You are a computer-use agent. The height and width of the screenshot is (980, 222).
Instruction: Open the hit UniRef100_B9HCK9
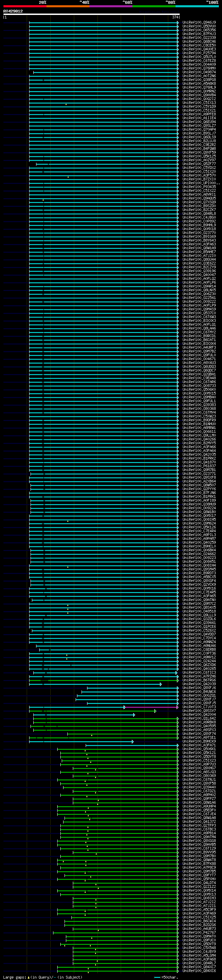click(199, 741)
